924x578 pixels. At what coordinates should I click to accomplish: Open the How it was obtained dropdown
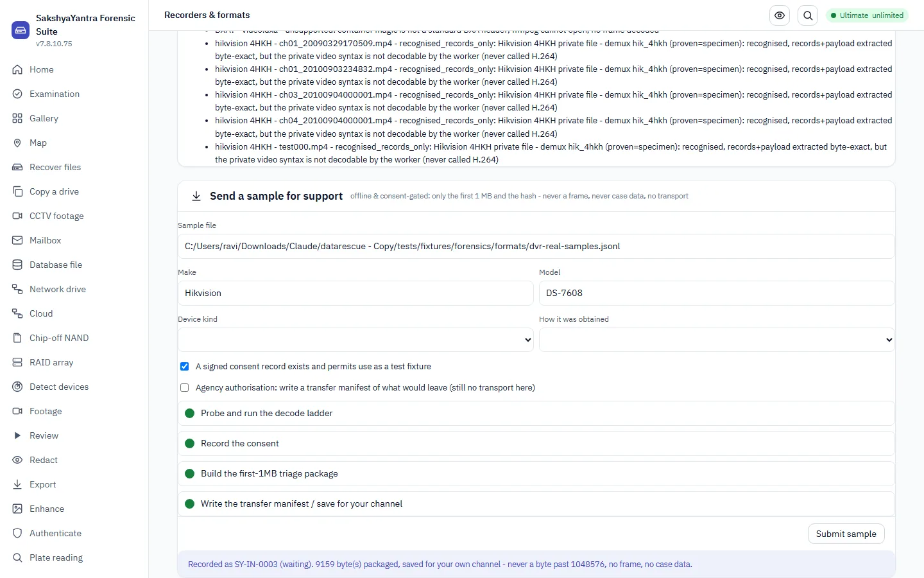(717, 340)
